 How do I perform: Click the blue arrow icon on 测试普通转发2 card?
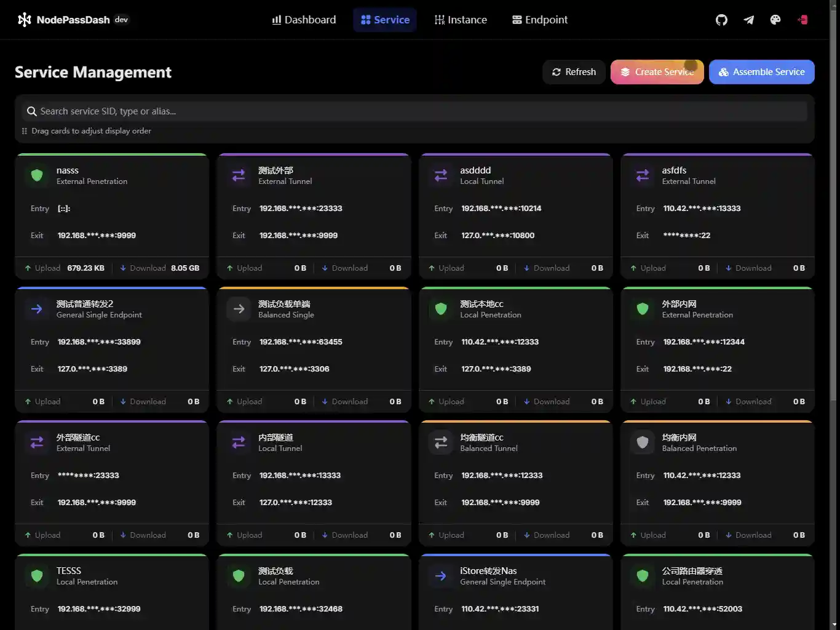point(37,309)
